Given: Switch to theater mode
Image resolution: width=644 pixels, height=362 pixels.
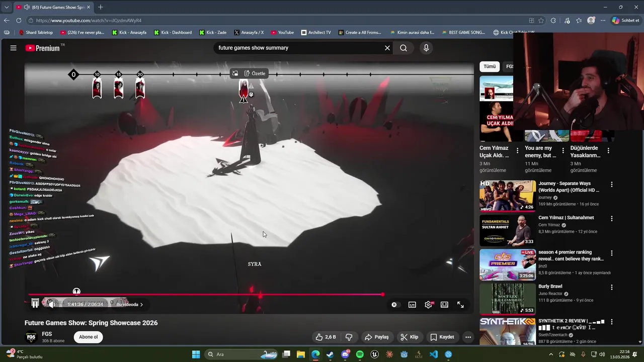Looking at the screenshot, I should coord(444,305).
